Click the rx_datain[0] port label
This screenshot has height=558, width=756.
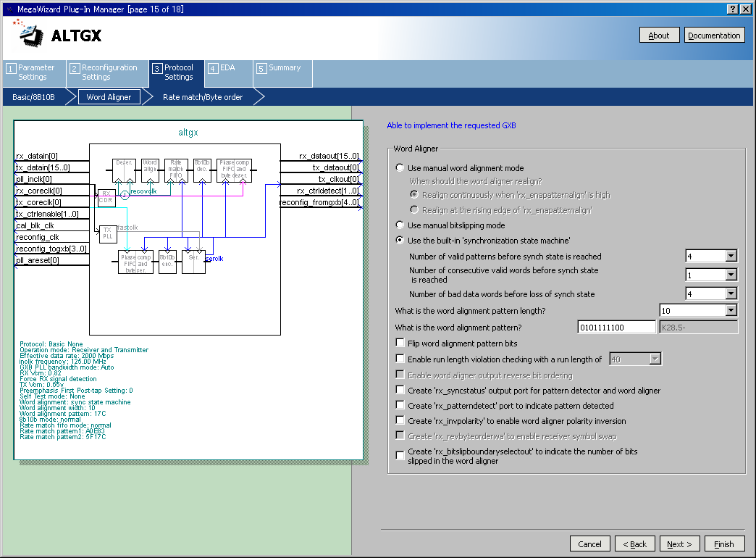37,156
